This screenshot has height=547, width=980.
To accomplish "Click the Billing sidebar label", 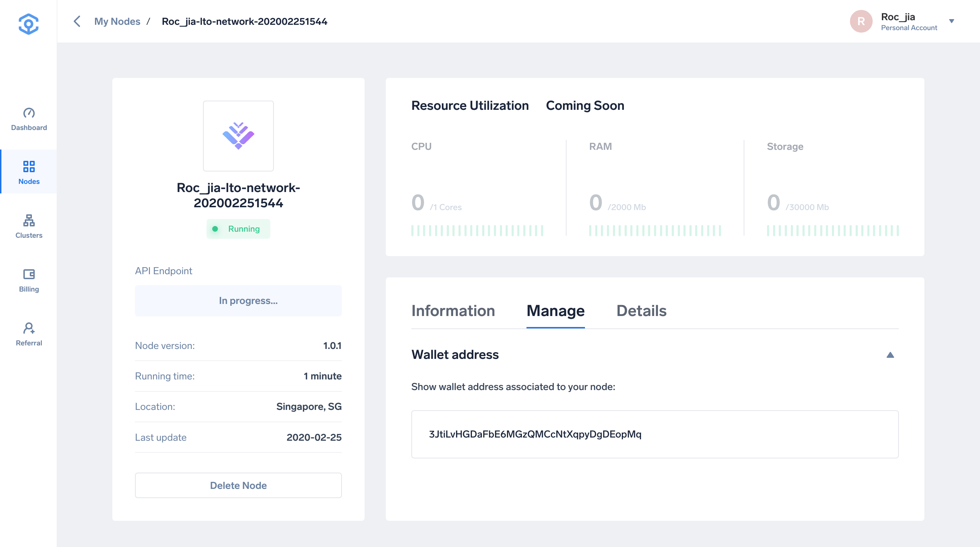I will [29, 289].
